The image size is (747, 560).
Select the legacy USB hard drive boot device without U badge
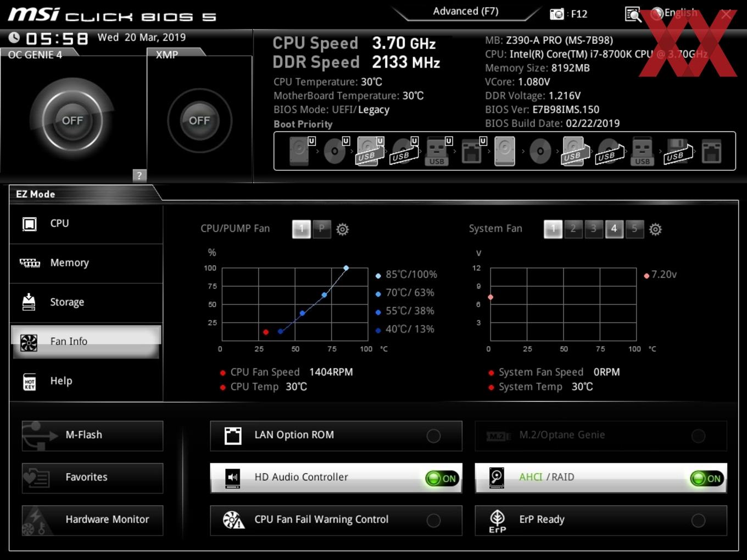(x=575, y=151)
